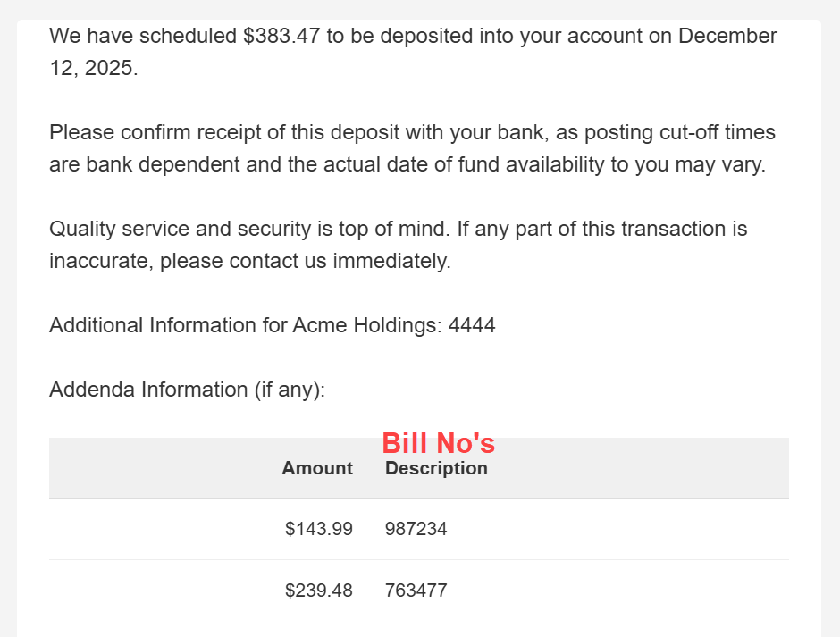Click the December deposit date text
840x637 pixels.
727,37
